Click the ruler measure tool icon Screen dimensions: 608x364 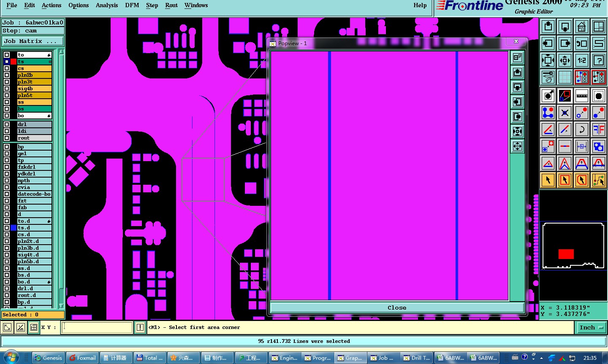point(582,96)
